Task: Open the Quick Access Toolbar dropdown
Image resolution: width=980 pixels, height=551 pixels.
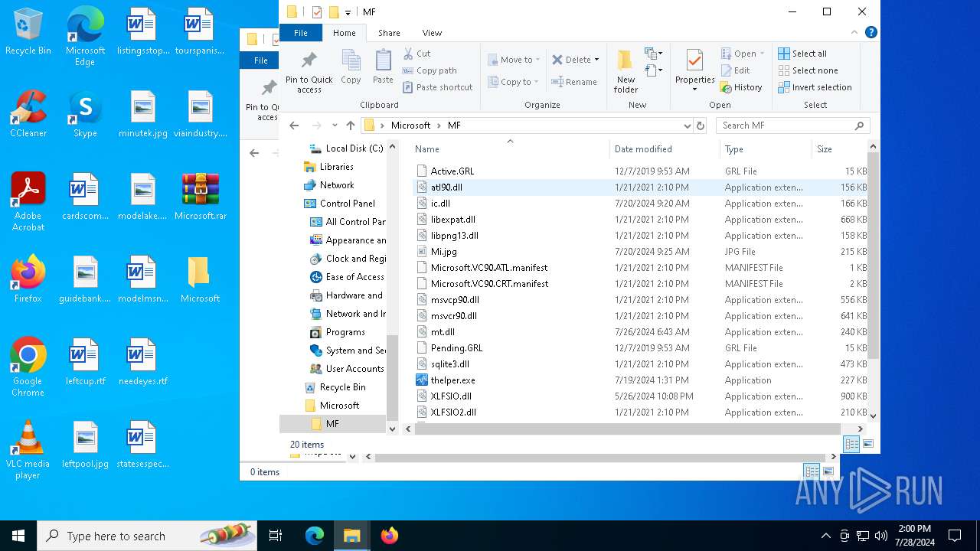Action: coord(348,12)
